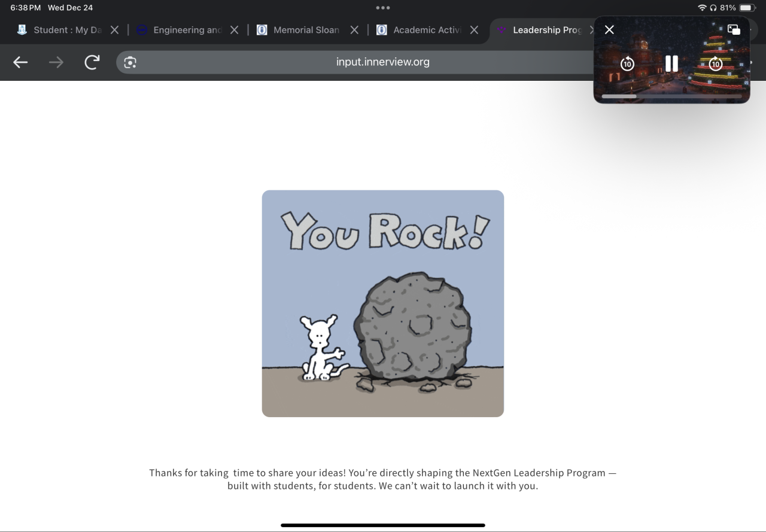Click the "Thanks for taking time" message line

tap(383, 473)
